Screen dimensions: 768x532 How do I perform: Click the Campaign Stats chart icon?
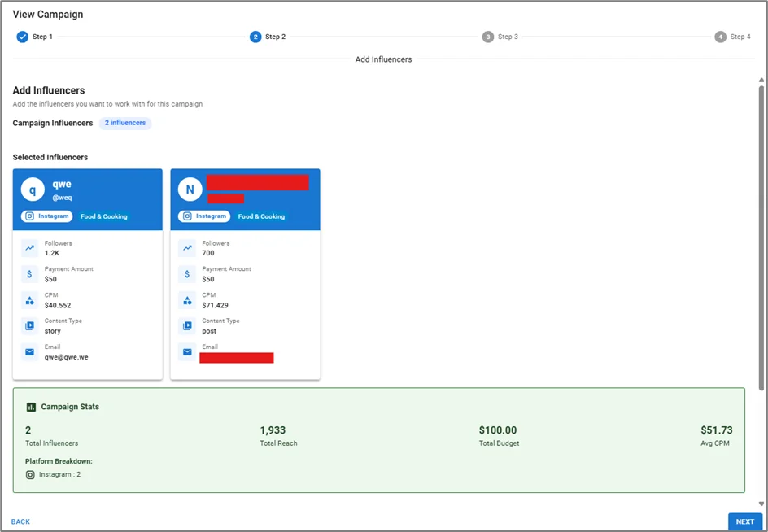(31, 407)
